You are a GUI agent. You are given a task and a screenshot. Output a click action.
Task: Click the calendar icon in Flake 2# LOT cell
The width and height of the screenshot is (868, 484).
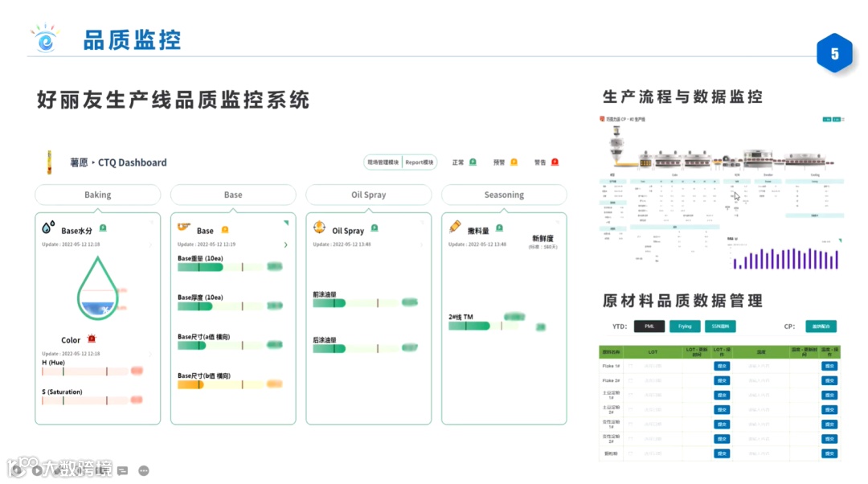click(x=631, y=380)
